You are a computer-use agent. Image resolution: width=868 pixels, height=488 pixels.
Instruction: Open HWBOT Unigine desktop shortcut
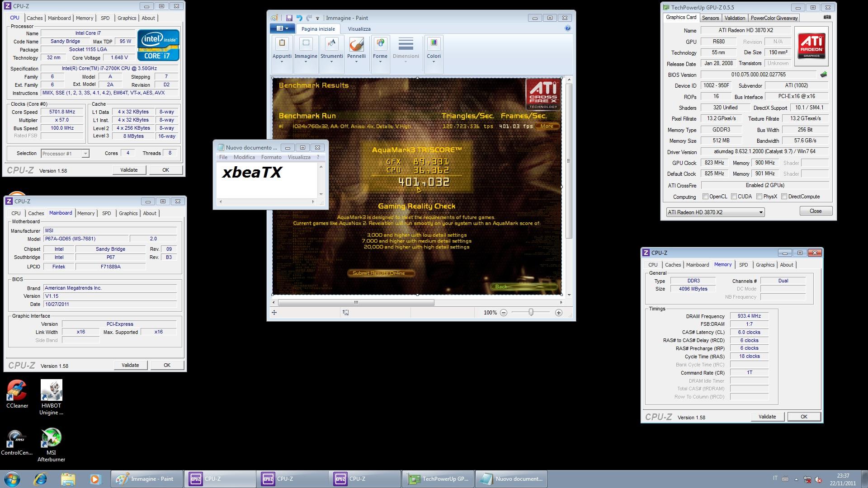(51, 397)
